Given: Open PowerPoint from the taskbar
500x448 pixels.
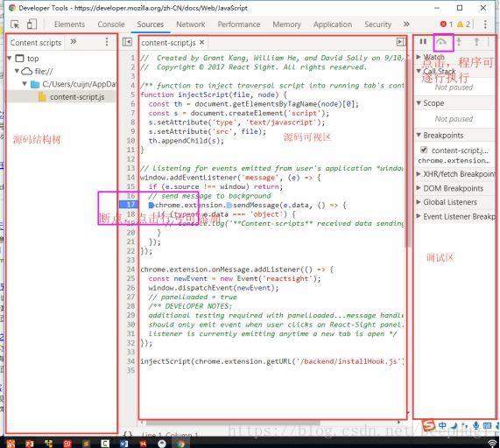Looking at the screenshot, I should tap(30, 444).
